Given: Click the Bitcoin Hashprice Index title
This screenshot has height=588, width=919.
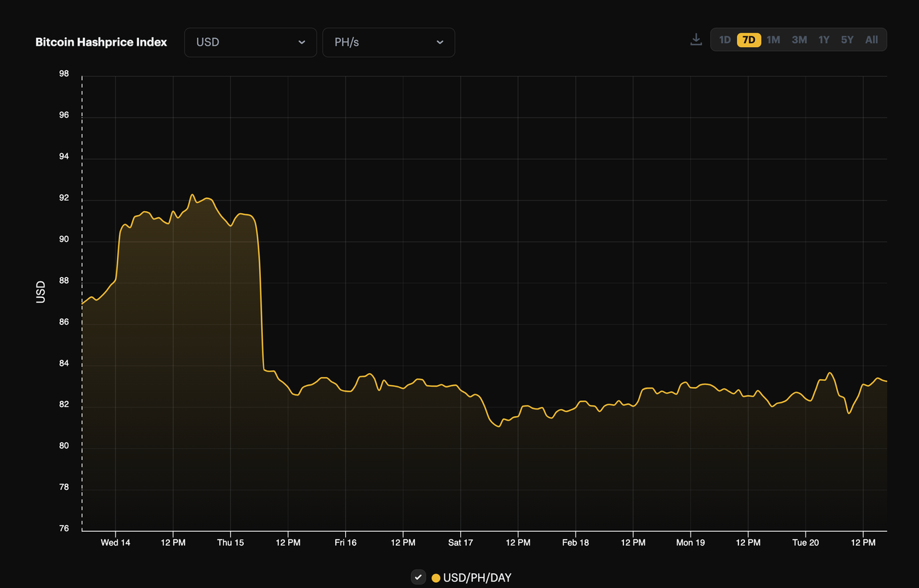Looking at the screenshot, I should click(x=101, y=42).
